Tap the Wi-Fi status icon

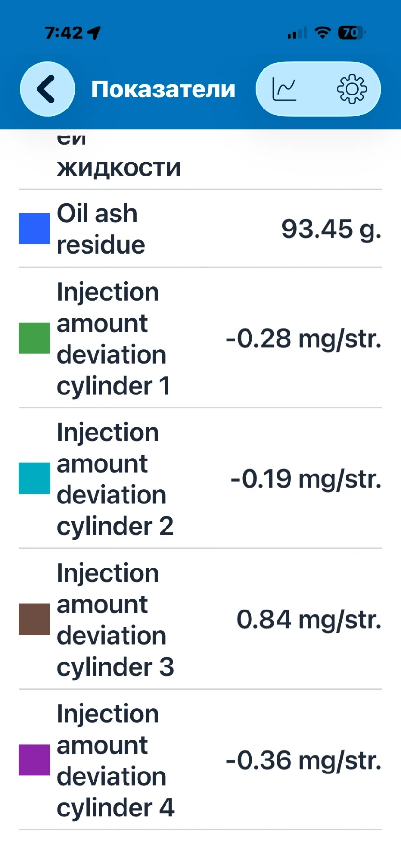(322, 32)
